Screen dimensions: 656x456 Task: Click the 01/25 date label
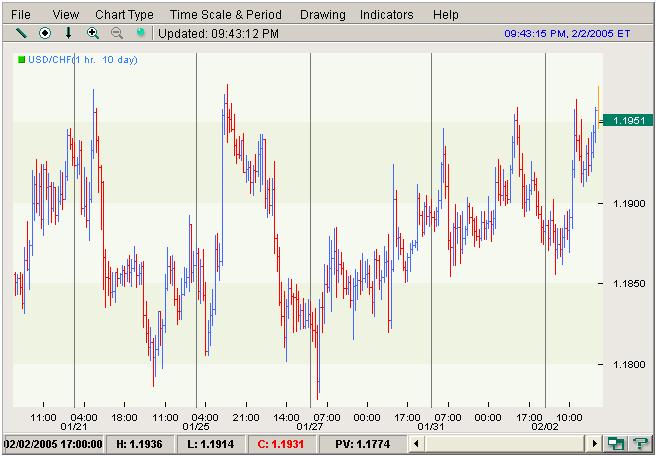195,427
